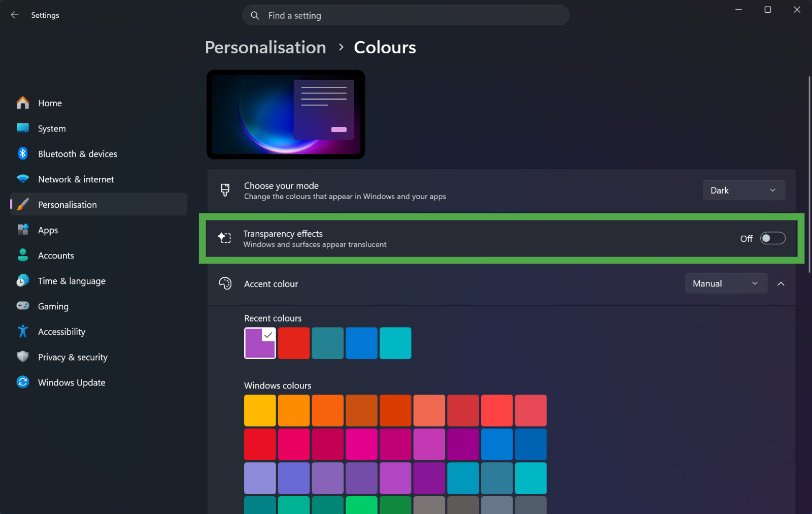Image resolution: width=812 pixels, height=514 pixels.
Task: Open Gaming settings
Action: (99, 306)
